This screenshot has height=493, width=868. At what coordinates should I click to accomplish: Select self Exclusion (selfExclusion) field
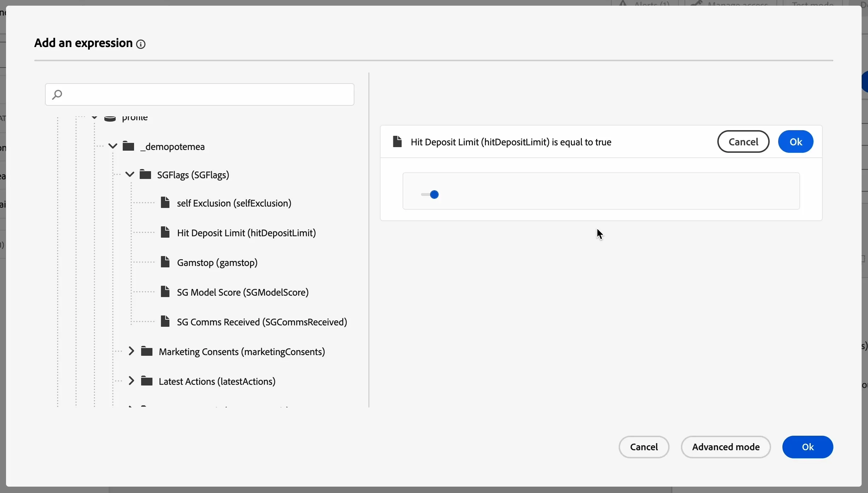pyautogui.click(x=234, y=203)
